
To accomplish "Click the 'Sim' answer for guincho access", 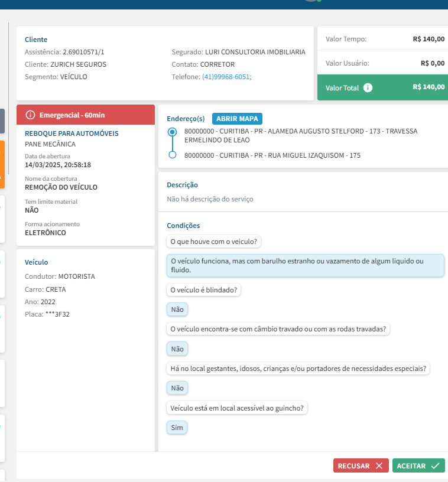I will click(x=177, y=428).
